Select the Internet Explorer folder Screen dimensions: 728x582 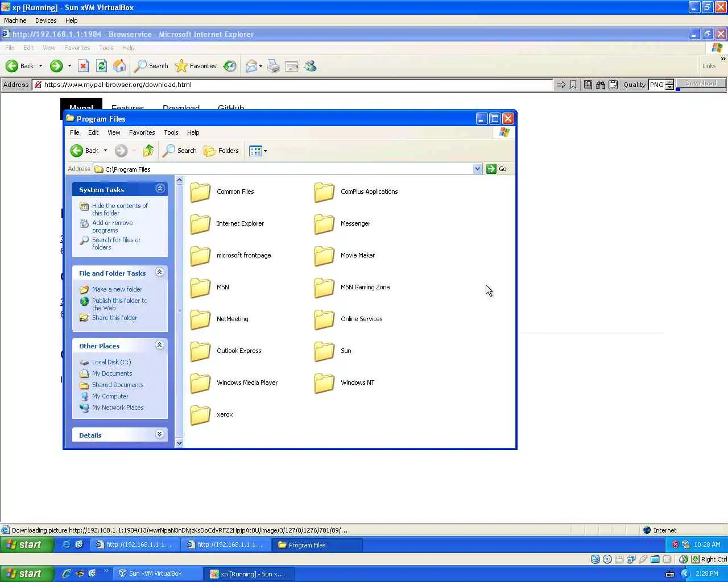(227, 223)
